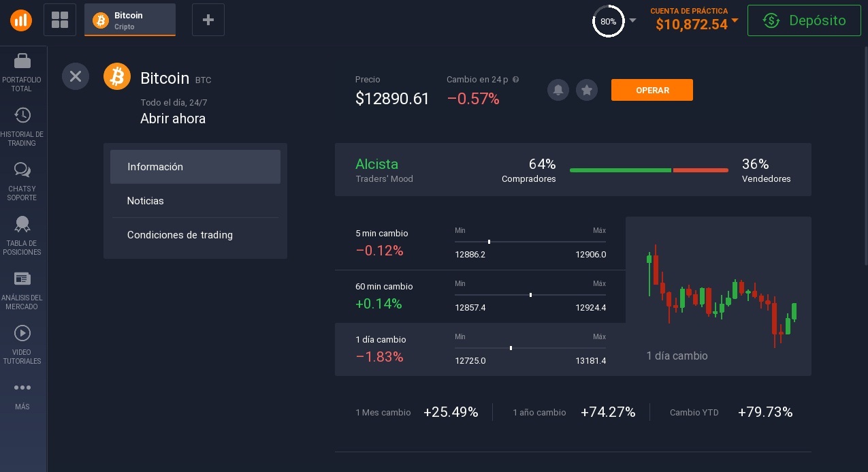
Task: Open Tabla de Posiciones in the sidebar
Action: [x=22, y=236]
